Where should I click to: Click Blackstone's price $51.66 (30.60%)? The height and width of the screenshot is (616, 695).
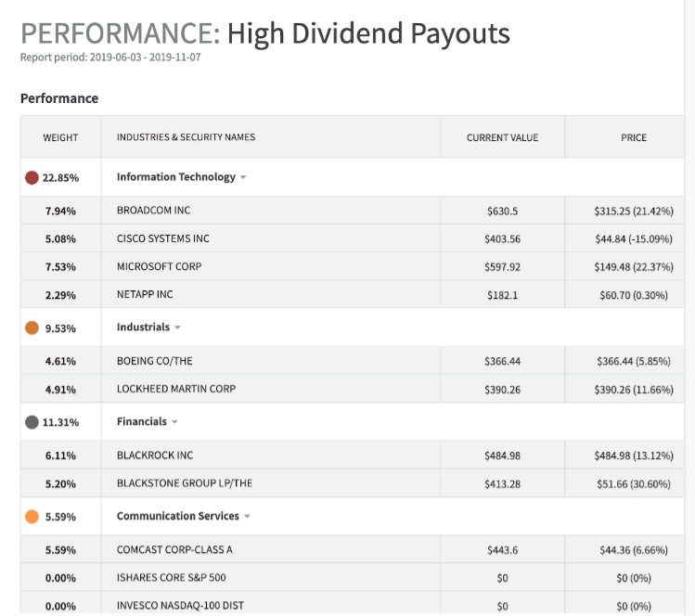(x=634, y=484)
